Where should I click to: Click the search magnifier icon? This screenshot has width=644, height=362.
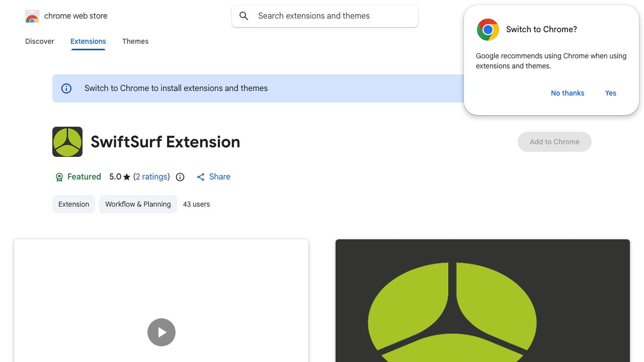point(244,16)
